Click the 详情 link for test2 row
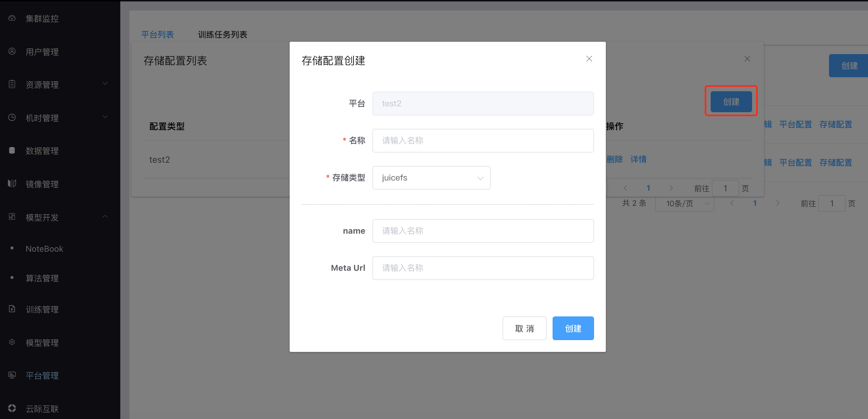 (638, 159)
